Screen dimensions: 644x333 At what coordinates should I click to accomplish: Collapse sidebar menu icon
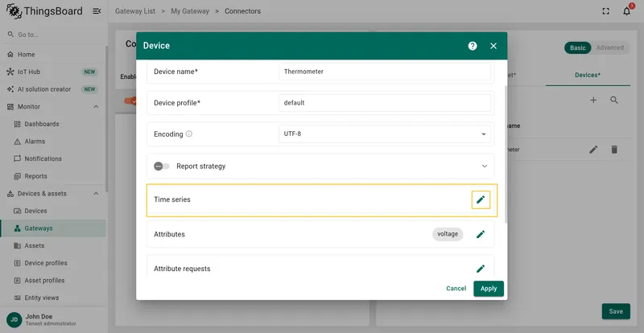click(x=97, y=11)
